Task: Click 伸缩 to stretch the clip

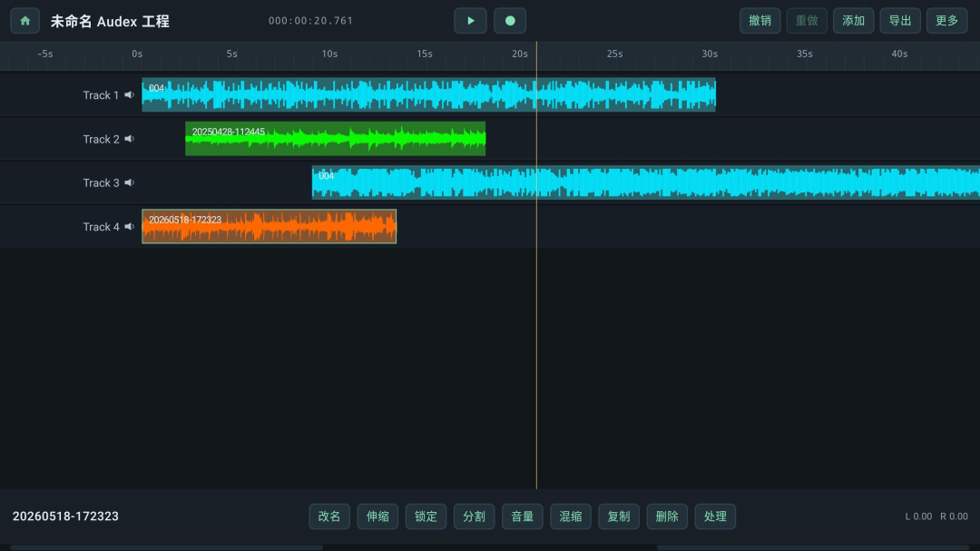Action: coord(377,517)
